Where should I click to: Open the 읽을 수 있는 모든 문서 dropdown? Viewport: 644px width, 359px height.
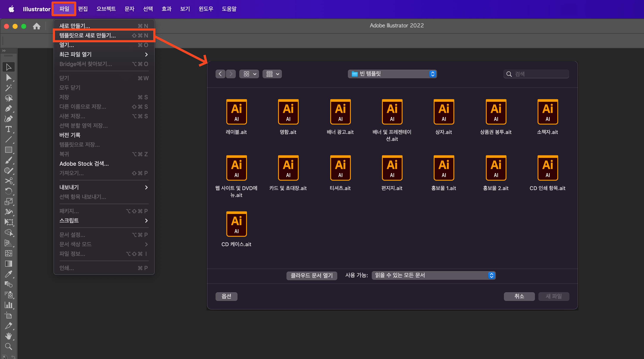(433, 275)
